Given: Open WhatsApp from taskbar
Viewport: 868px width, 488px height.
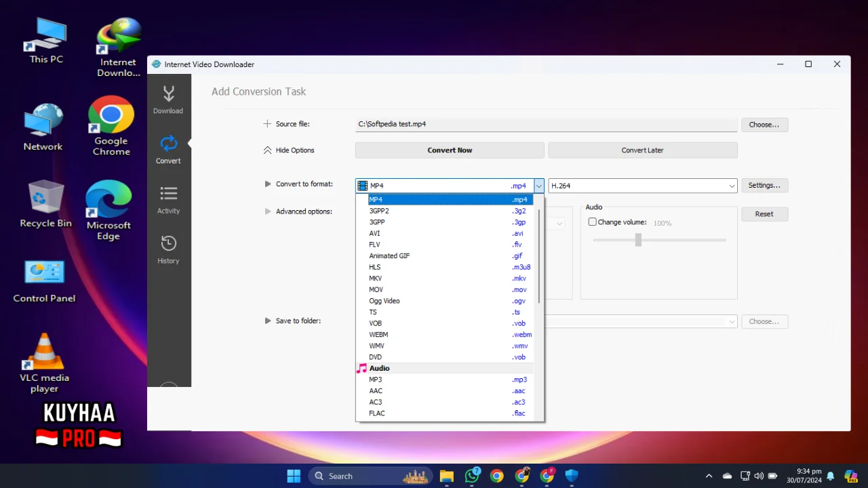Looking at the screenshot, I should [x=472, y=476].
